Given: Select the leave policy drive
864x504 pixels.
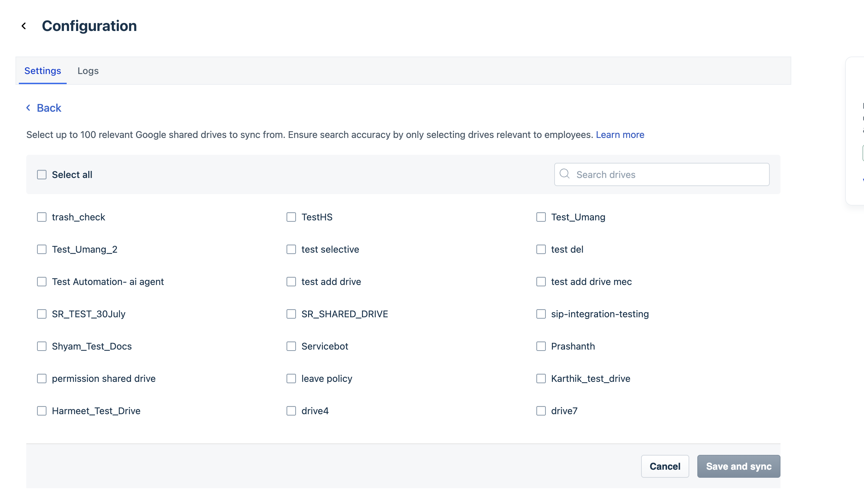Looking at the screenshot, I should coord(291,379).
